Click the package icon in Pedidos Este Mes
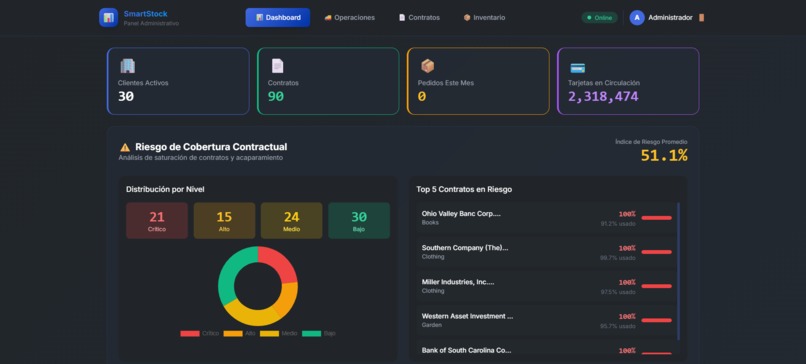This screenshot has width=806, height=364. [x=428, y=66]
